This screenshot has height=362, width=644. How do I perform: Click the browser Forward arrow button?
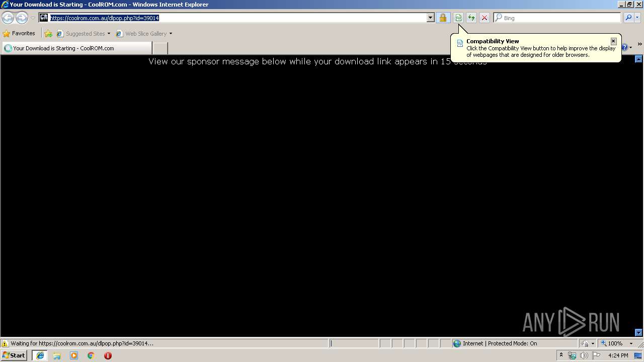click(x=22, y=18)
